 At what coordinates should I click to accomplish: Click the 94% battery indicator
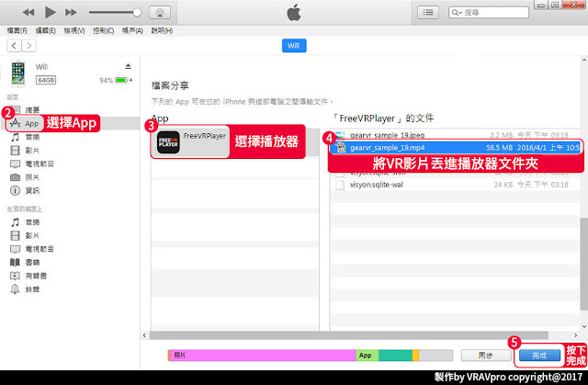click(x=116, y=80)
